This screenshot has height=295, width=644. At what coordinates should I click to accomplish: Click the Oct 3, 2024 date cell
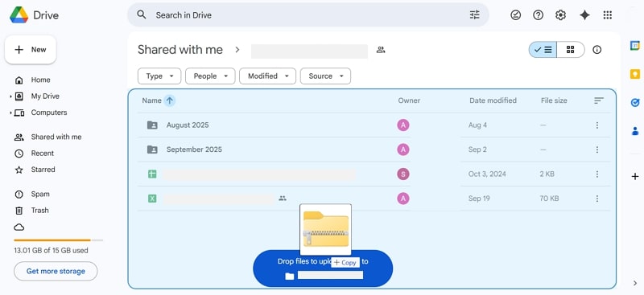pyautogui.click(x=487, y=174)
